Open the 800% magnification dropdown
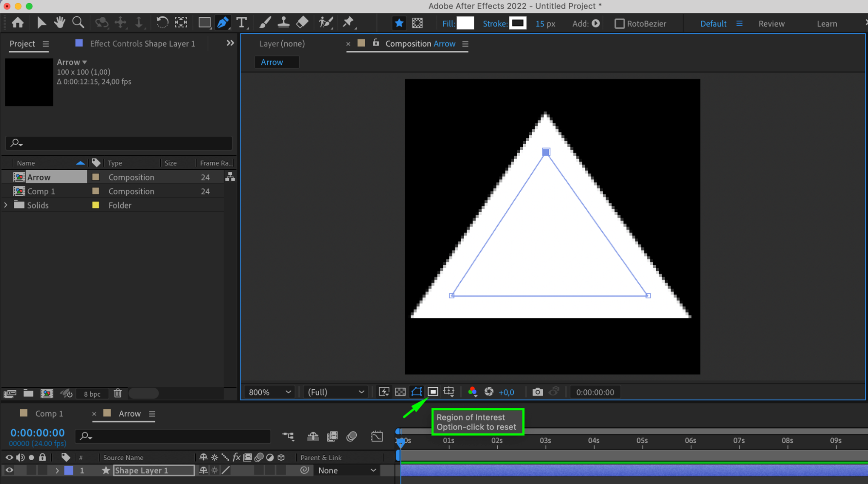868x484 pixels. pos(269,392)
